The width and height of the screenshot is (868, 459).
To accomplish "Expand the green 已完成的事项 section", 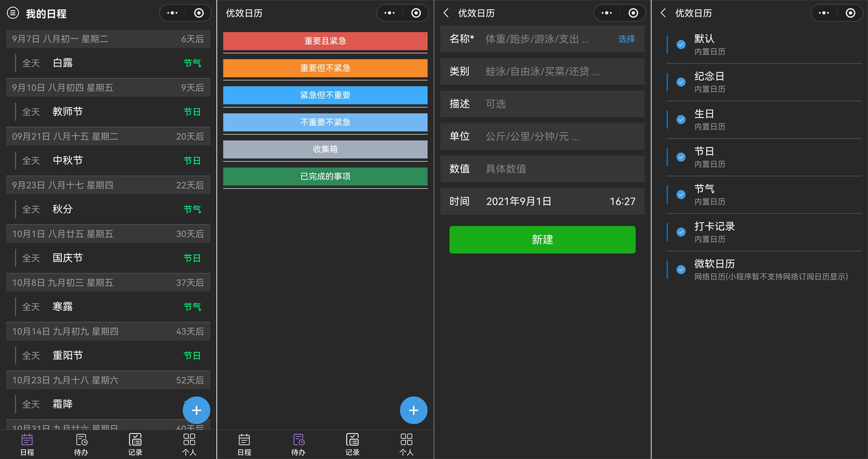I will pos(325,176).
